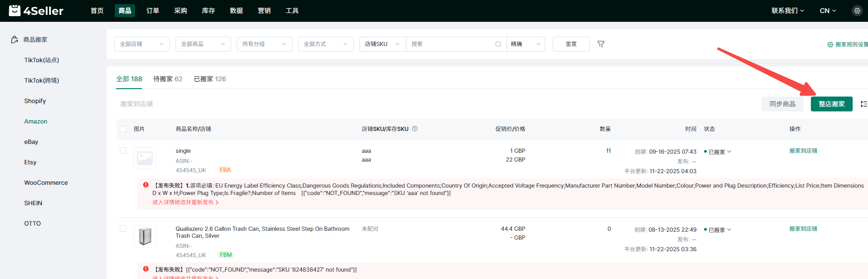Open the settings gear in top bar
This screenshot has height=279, width=868.
(x=857, y=11)
